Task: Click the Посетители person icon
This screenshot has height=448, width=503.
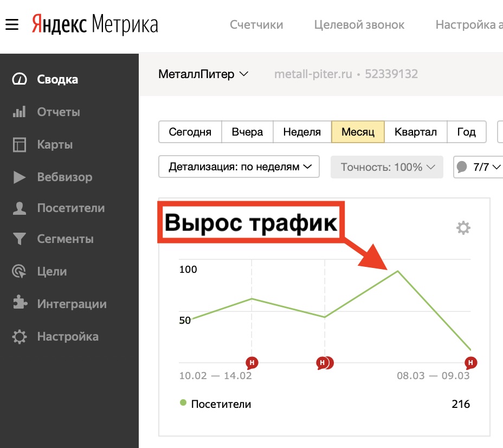Action: click(x=20, y=208)
